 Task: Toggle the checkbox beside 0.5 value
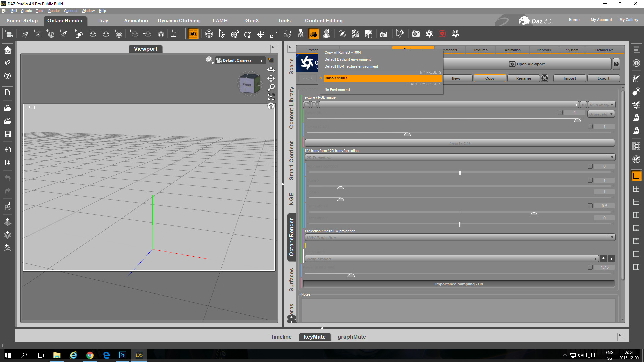[590, 206]
